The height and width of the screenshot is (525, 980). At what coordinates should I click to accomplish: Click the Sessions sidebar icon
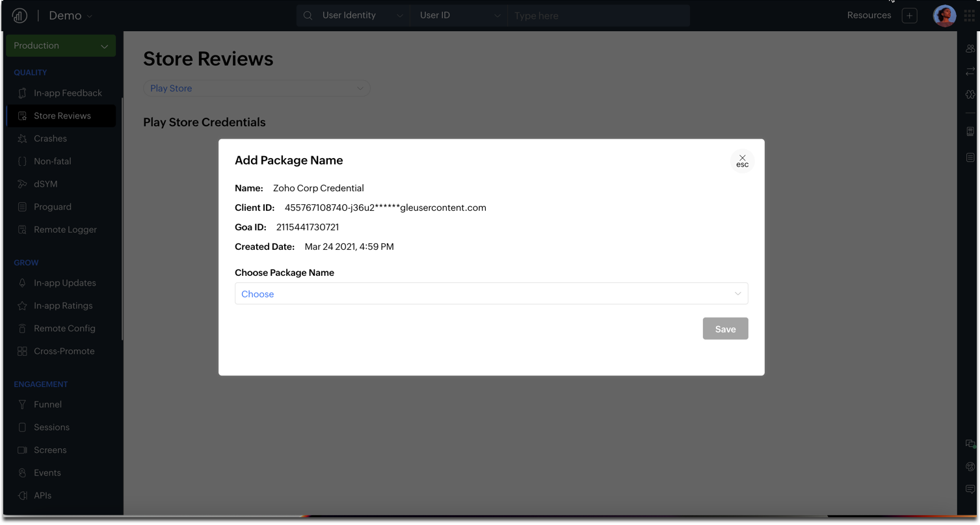click(22, 427)
